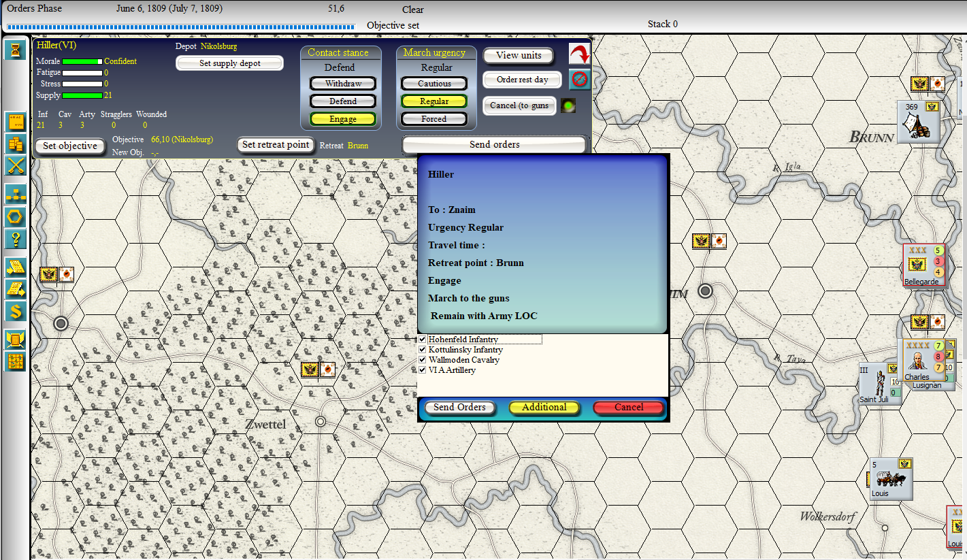Click the 'Objective set' status message

393,25
